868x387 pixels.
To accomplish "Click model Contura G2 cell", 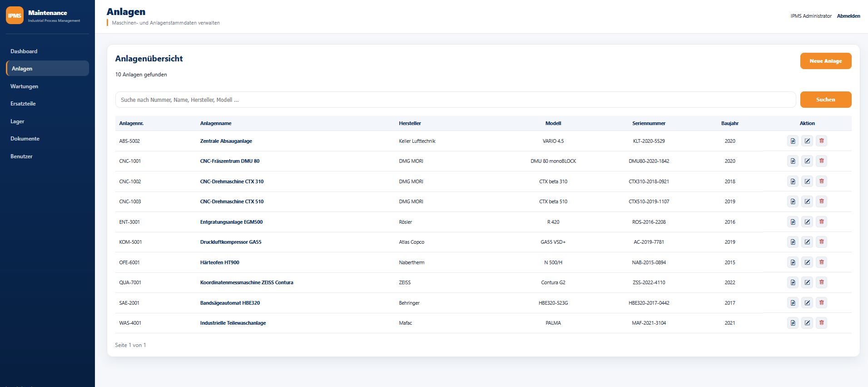I will click(x=553, y=282).
